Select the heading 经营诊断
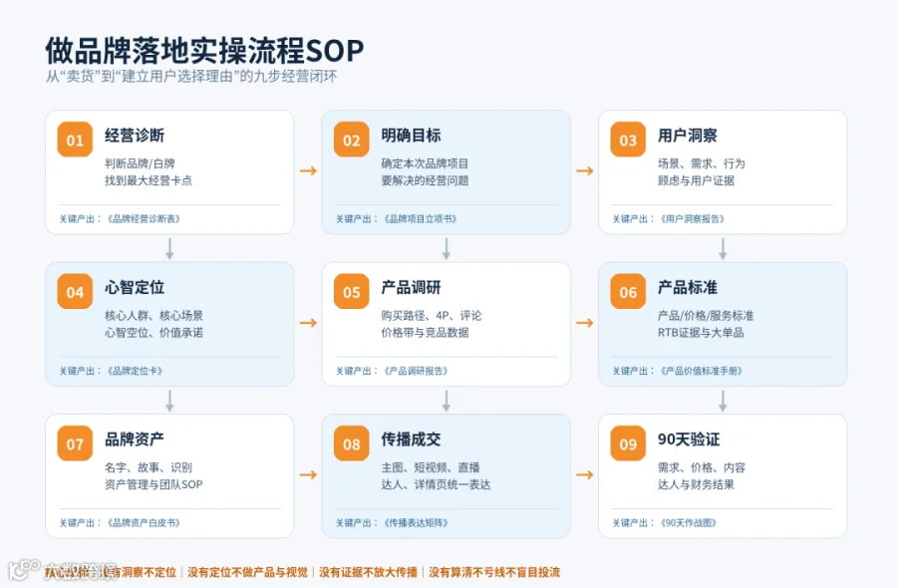Viewport: 897px width, 588px height. coord(134,136)
